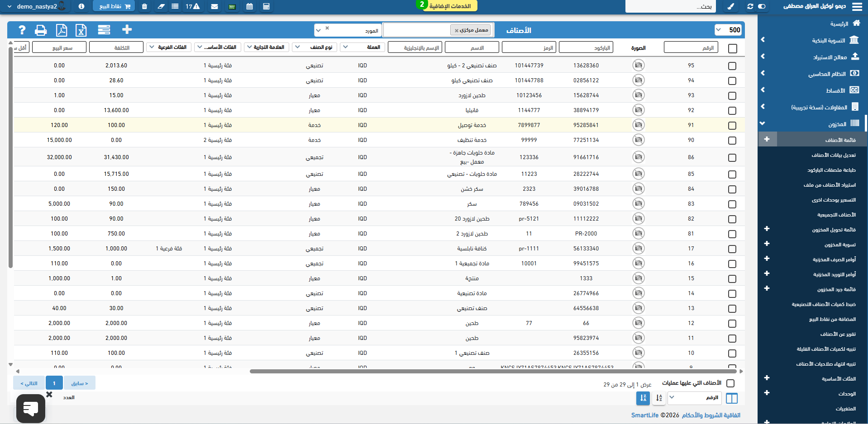This screenshot has height=424, width=868.
Task: Enable الأصناف التي عليها عمليات checkbox
Action: pyautogui.click(x=730, y=383)
